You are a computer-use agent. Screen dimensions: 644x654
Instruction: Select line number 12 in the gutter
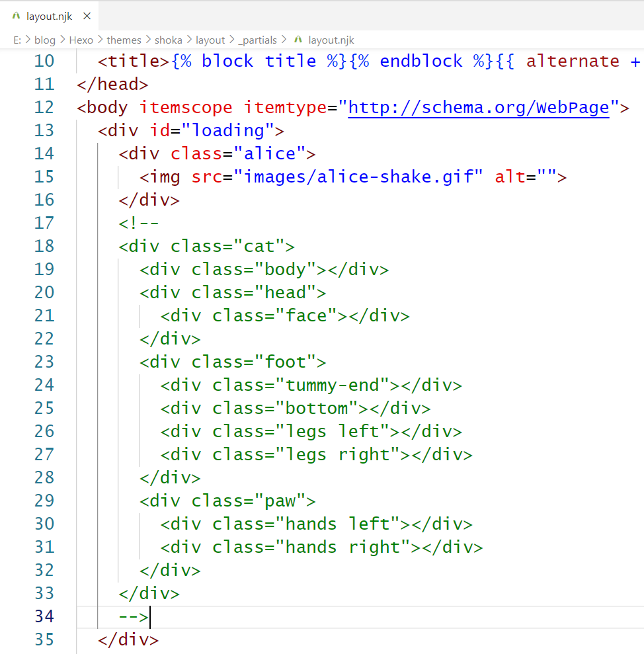click(x=44, y=107)
